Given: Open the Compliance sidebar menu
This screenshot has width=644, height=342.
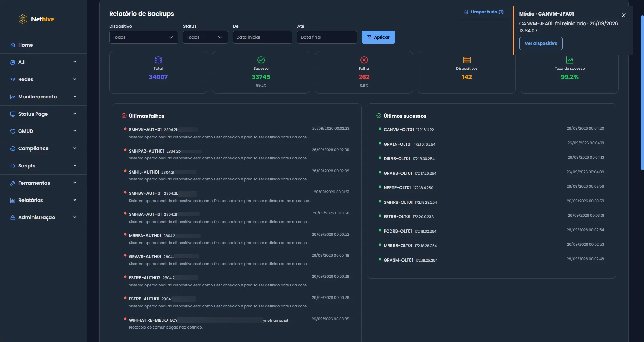Looking at the screenshot, I should click(x=43, y=149).
